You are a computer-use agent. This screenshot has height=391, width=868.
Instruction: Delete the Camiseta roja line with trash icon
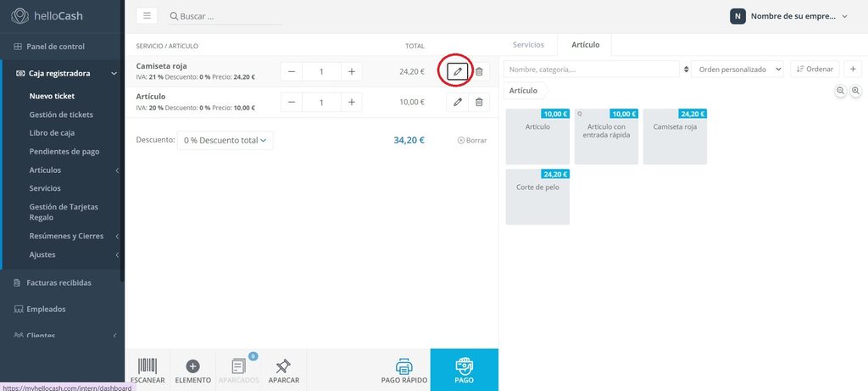click(479, 71)
